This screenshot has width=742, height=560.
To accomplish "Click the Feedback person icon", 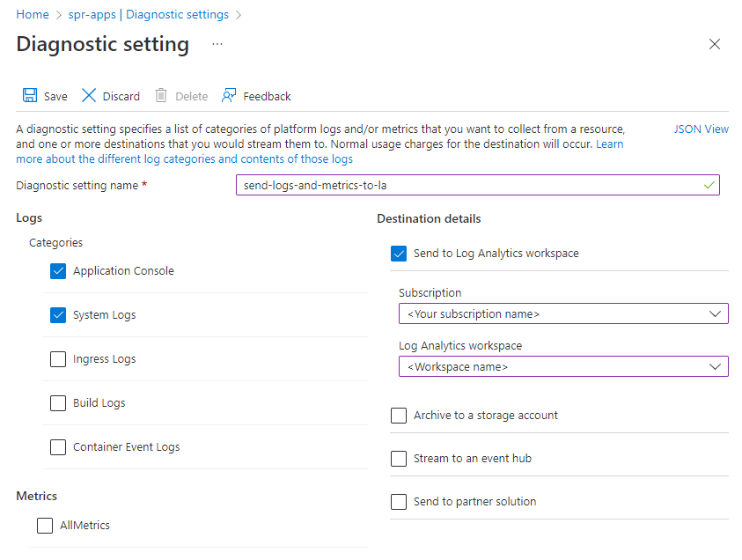I will [x=230, y=96].
